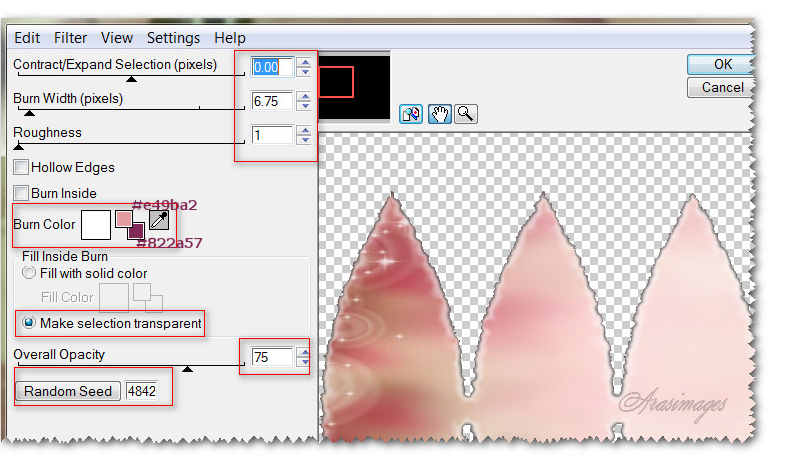Check the Burn Inside option
Screen dimensions: 787x457
21,192
